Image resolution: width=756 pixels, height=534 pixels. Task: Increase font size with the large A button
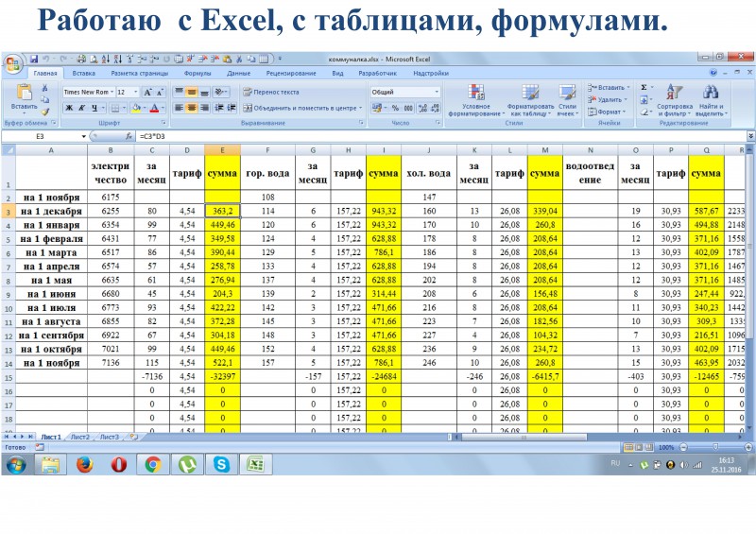click(148, 92)
